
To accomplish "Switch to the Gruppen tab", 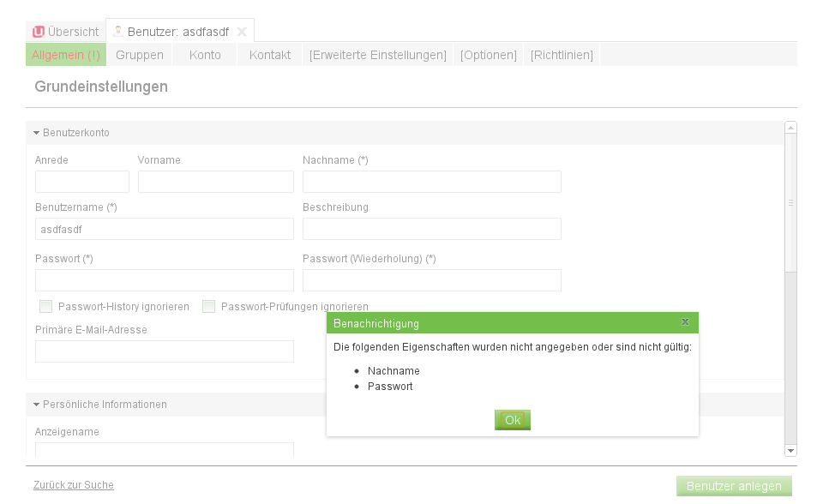I will [x=140, y=55].
